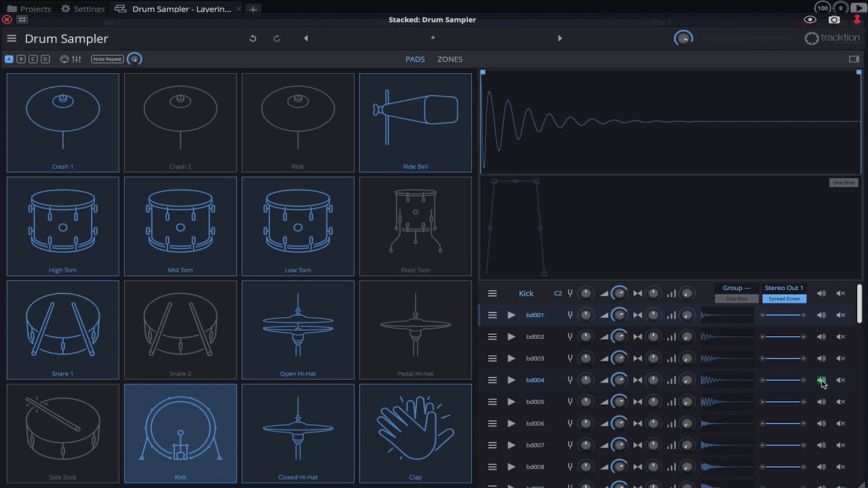Toggle Note Repeat
Viewport: 868px width, 488px height.
tap(108, 59)
